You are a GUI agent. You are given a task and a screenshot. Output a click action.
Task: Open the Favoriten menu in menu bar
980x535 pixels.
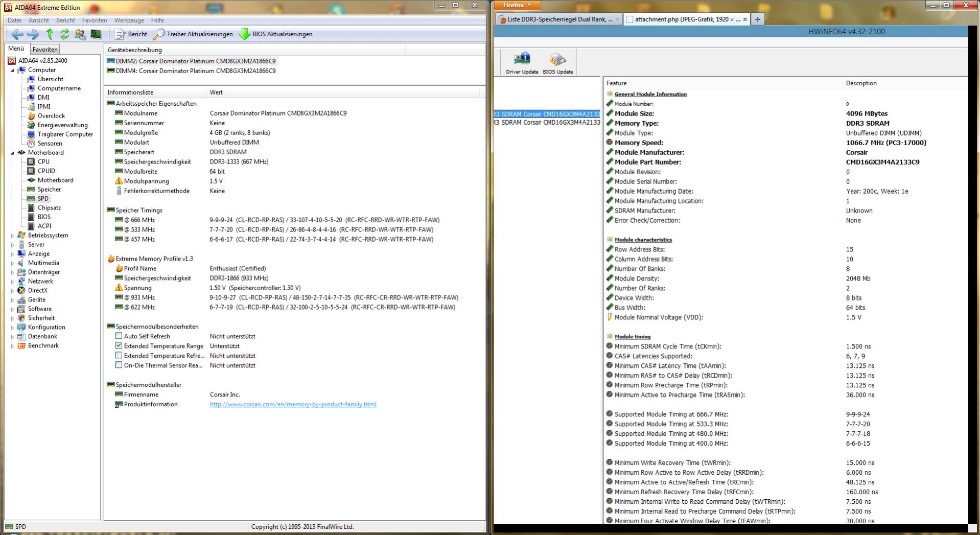coord(95,20)
